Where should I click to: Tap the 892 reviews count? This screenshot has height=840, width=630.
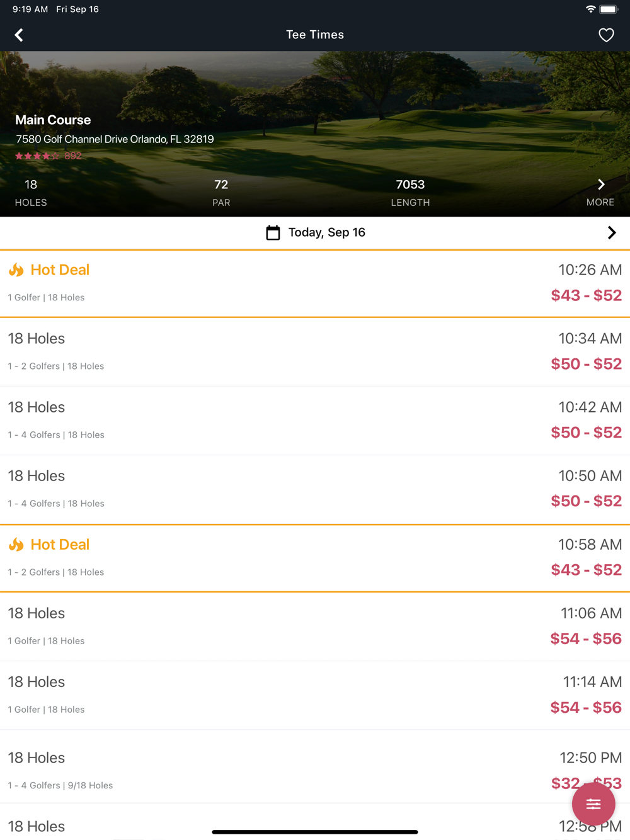[73, 156]
